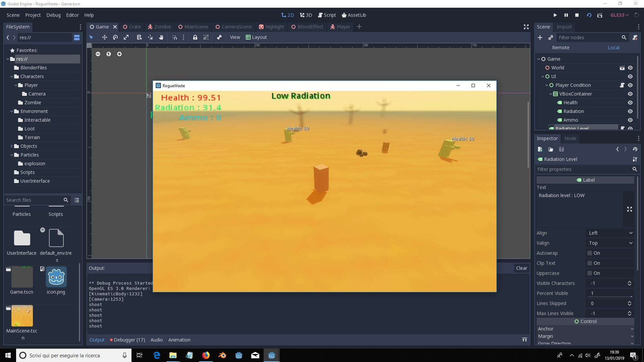Zoom out the 2D viewport
The image size is (644, 362).
98,54
